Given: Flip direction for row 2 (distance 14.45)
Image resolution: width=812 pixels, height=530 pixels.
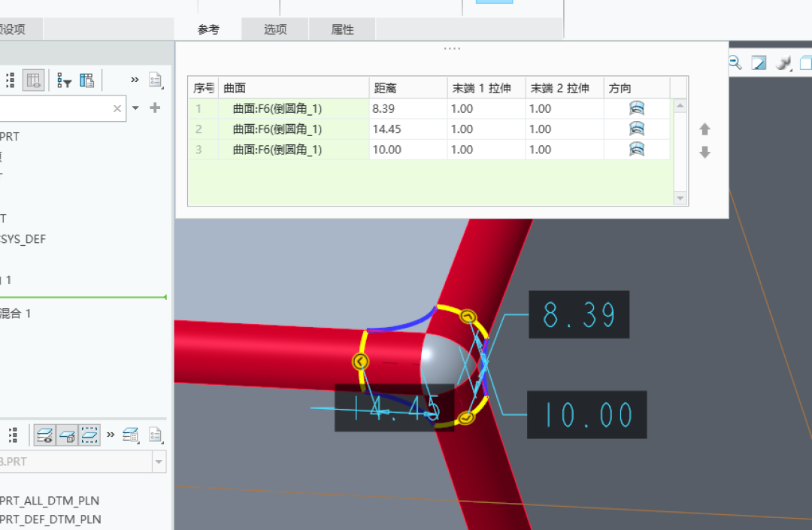Looking at the screenshot, I should 637,129.
